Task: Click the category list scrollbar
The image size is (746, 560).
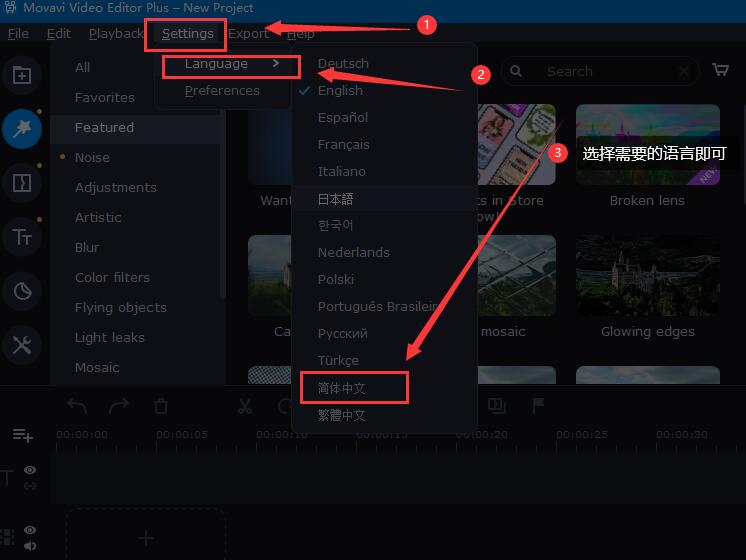Action: pos(222,205)
